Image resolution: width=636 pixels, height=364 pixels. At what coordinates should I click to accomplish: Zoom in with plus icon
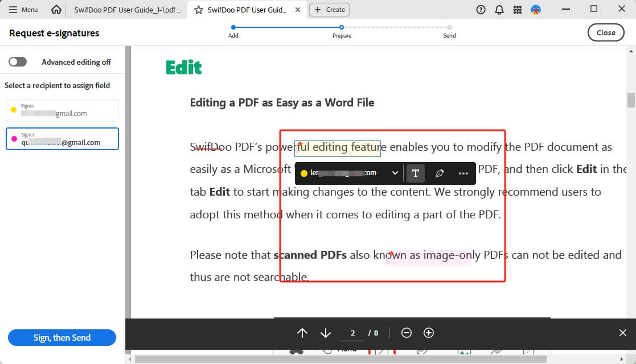(429, 333)
